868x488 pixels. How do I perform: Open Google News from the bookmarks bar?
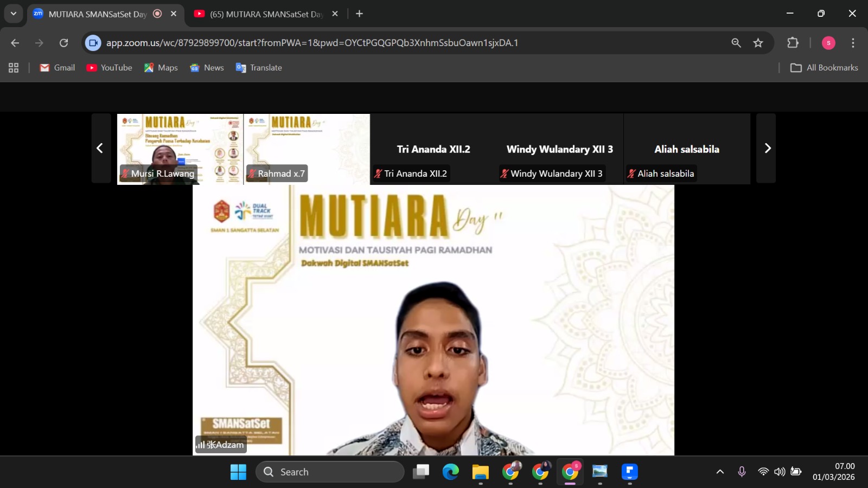(207, 67)
